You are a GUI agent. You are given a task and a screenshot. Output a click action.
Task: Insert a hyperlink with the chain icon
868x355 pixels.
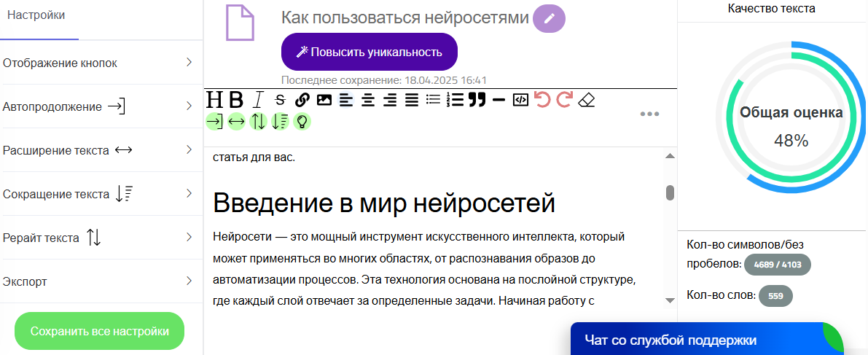click(x=302, y=100)
